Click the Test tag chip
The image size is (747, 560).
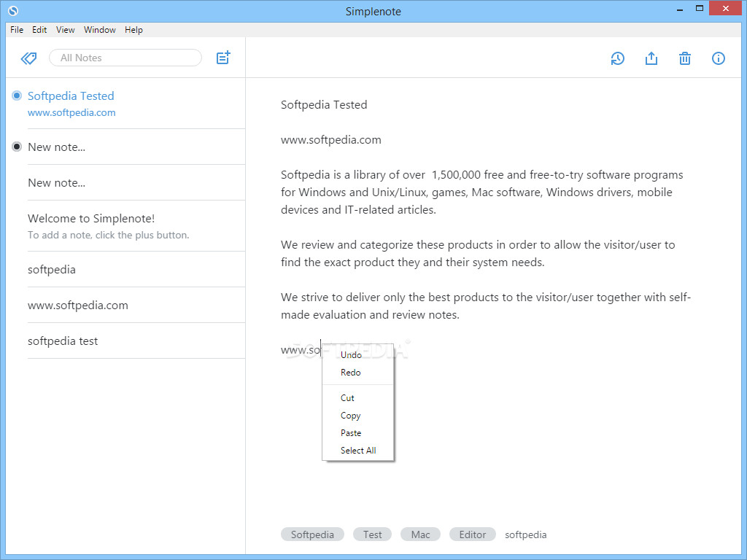[x=372, y=534]
